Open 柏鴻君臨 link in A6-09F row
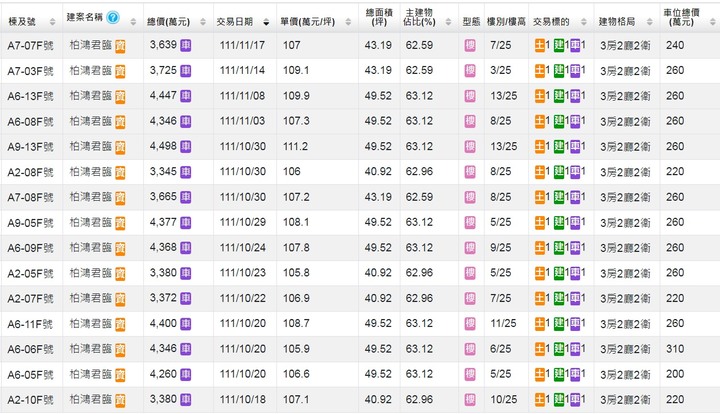Viewport: 720px width, 414px height. coord(91,247)
